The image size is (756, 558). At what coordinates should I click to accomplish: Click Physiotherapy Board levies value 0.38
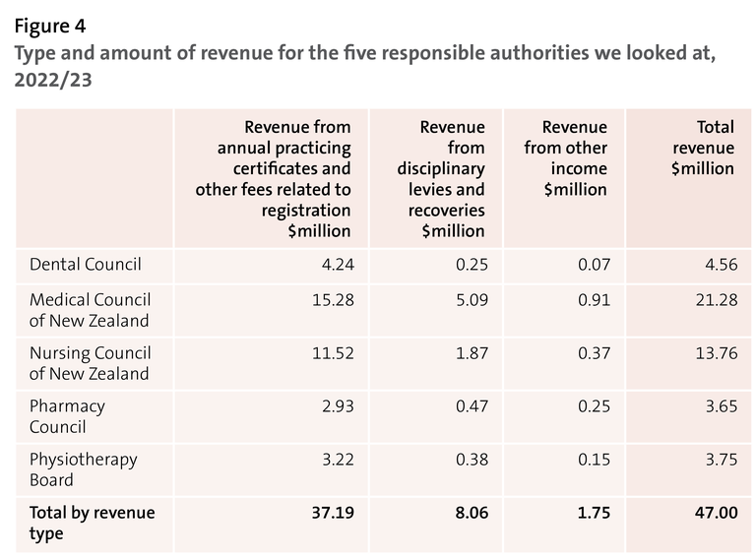click(472, 460)
